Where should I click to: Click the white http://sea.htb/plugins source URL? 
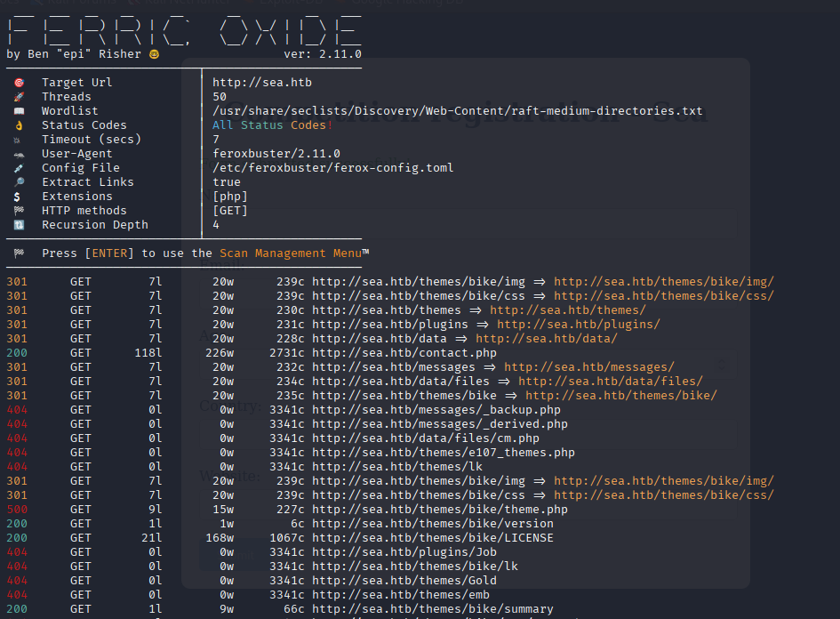[x=390, y=325]
